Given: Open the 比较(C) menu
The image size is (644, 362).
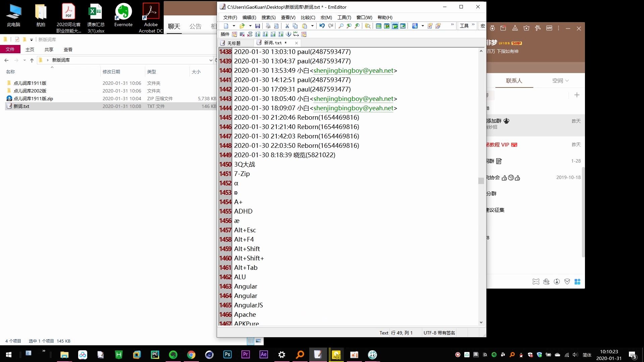Looking at the screenshot, I should (x=308, y=17).
